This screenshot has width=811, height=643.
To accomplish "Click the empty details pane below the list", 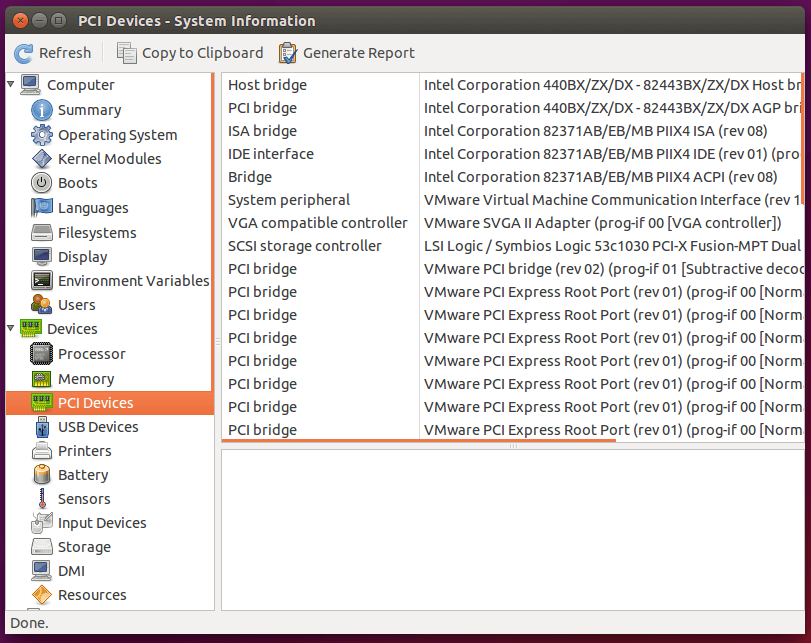I will (513, 530).
